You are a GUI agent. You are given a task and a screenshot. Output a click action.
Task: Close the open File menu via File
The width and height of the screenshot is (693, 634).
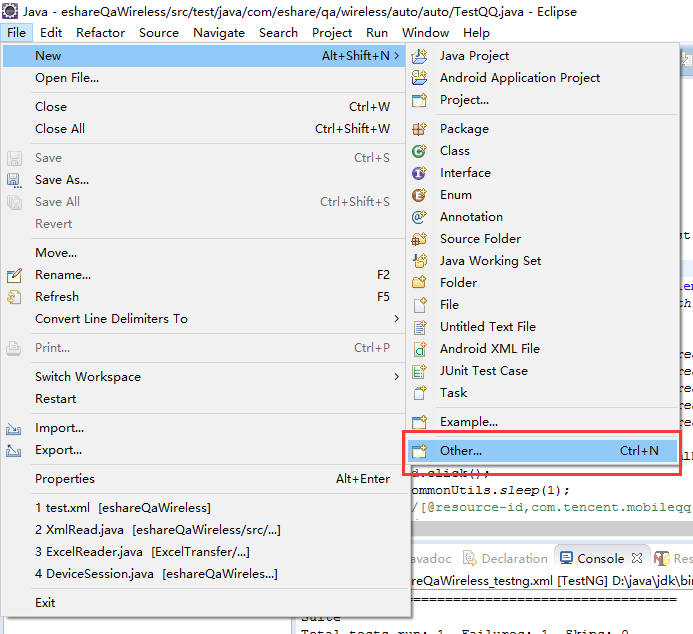pyautogui.click(x=16, y=33)
